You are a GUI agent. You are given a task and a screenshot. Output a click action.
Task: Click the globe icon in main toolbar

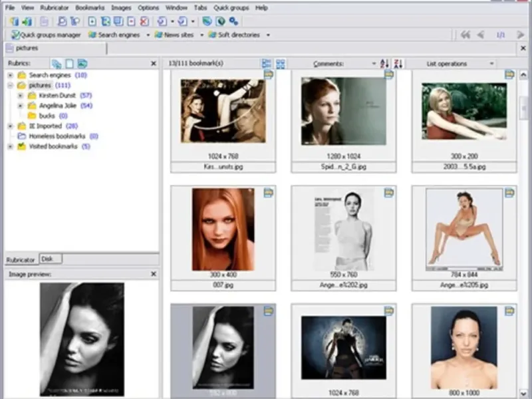221,22
